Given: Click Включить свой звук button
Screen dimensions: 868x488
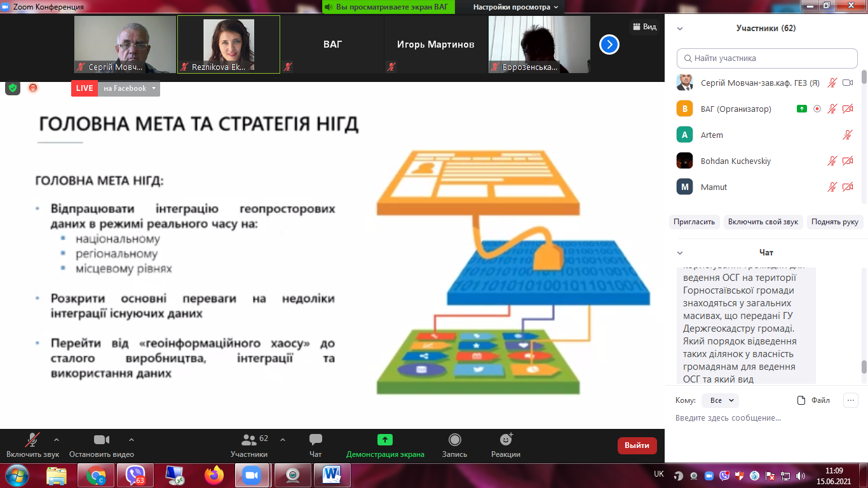Looking at the screenshot, I should (x=763, y=222).
